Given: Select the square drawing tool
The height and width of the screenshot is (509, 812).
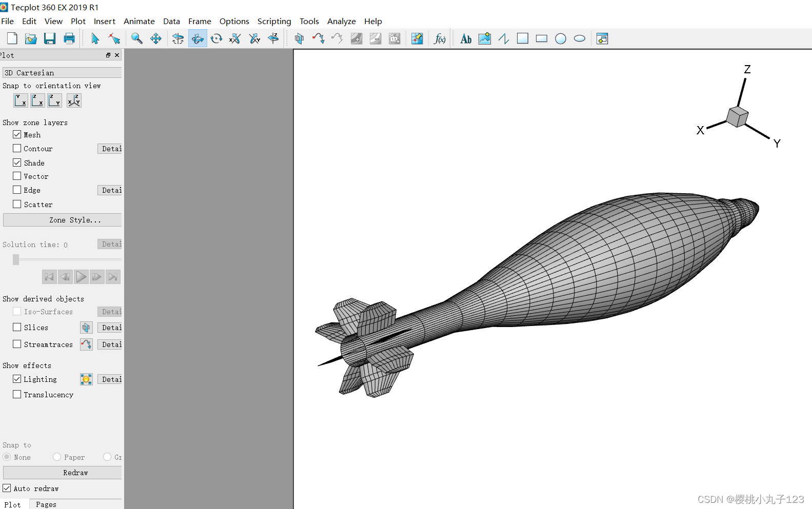Looking at the screenshot, I should click(523, 38).
